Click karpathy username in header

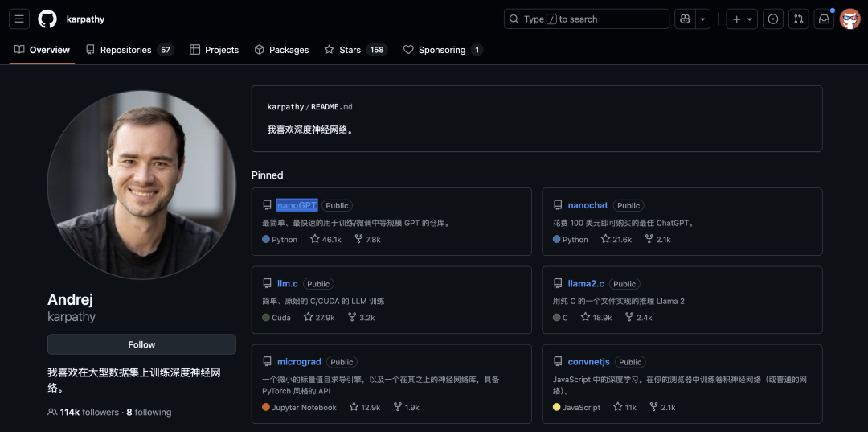click(85, 19)
